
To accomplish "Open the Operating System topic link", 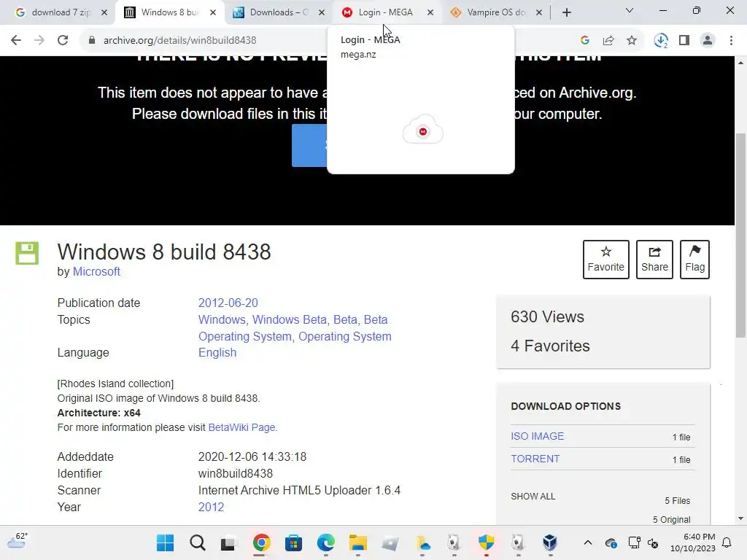I will pos(344,336).
